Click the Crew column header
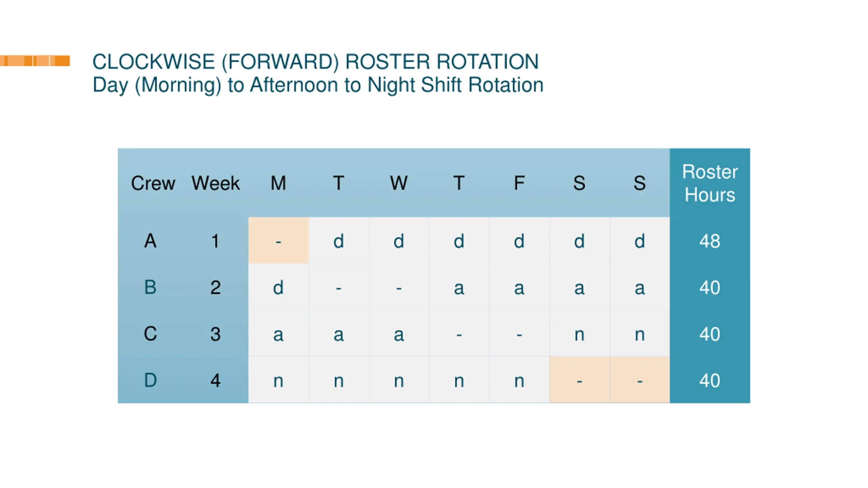 [x=153, y=183]
